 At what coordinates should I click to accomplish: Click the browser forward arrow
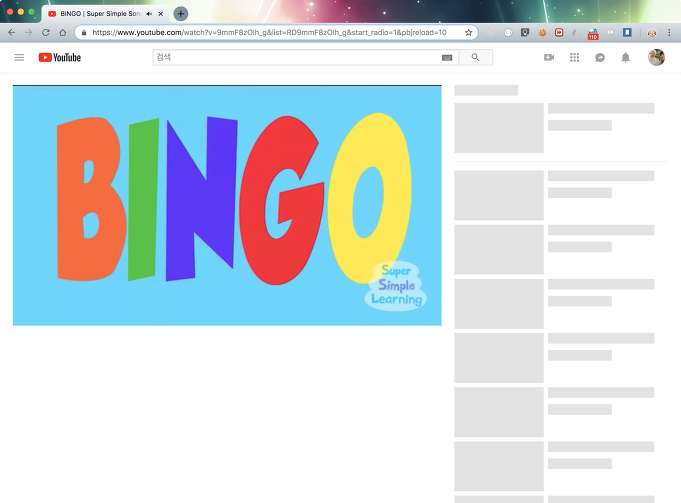click(x=29, y=33)
